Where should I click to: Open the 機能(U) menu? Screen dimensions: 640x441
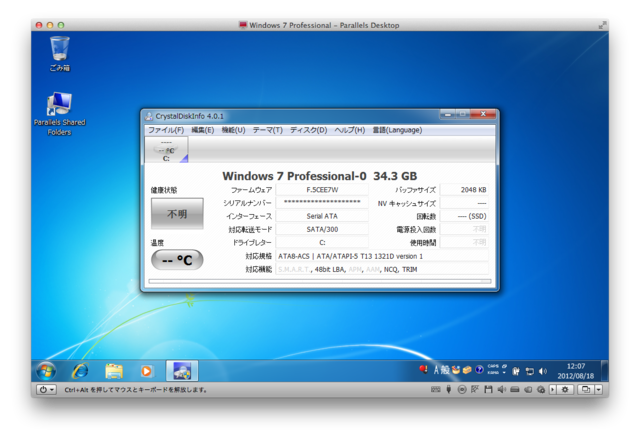[x=233, y=130]
